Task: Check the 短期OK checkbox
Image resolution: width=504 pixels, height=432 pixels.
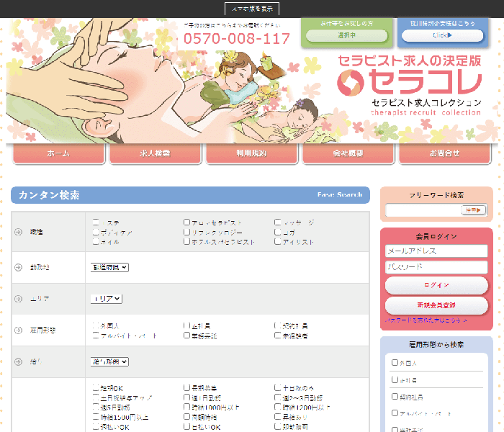Action: [x=96, y=387]
